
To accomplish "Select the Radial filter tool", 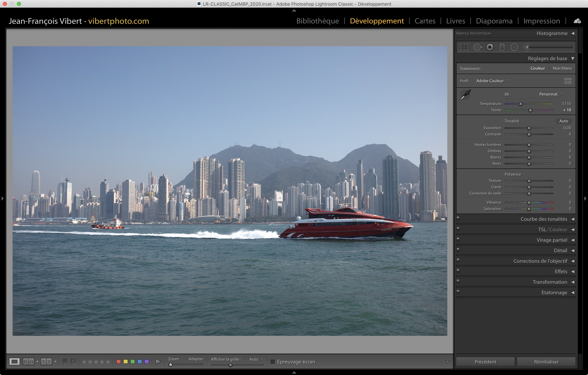I will 514,47.
